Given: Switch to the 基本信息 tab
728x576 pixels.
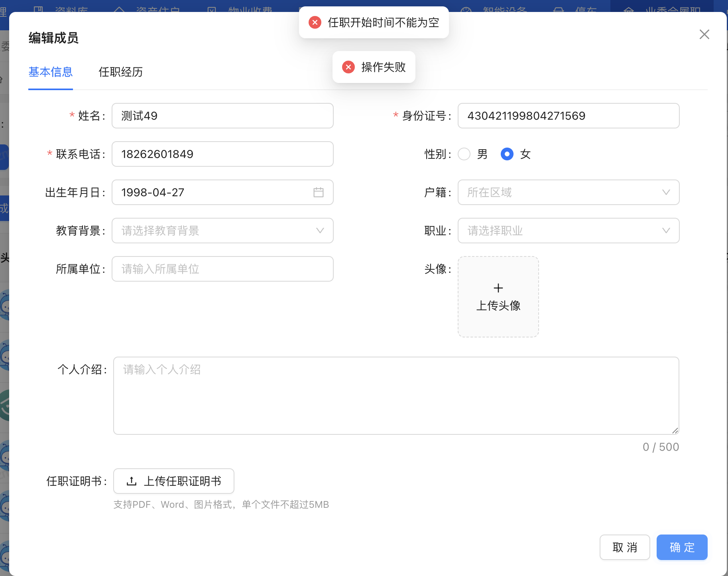Looking at the screenshot, I should point(51,73).
